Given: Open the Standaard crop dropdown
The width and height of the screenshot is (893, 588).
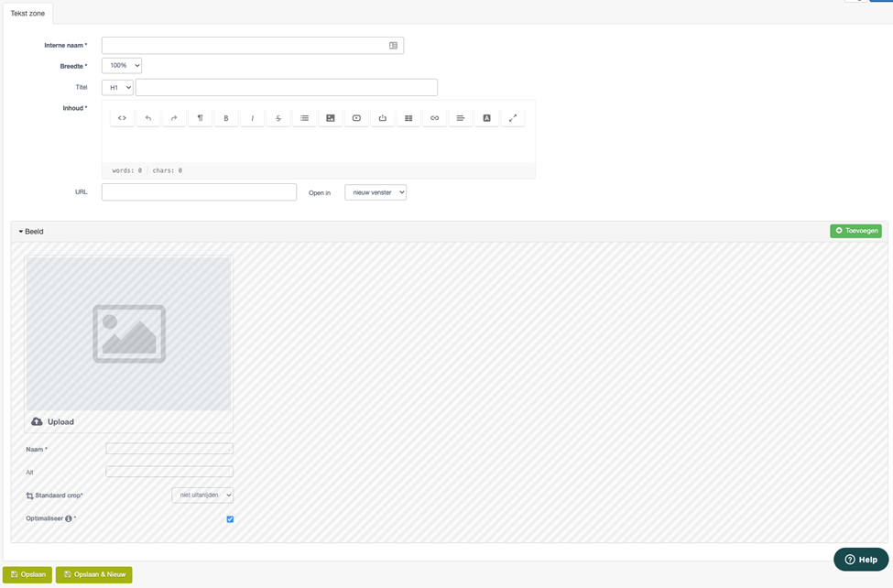Looking at the screenshot, I should pyautogui.click(x=202, y=495).
